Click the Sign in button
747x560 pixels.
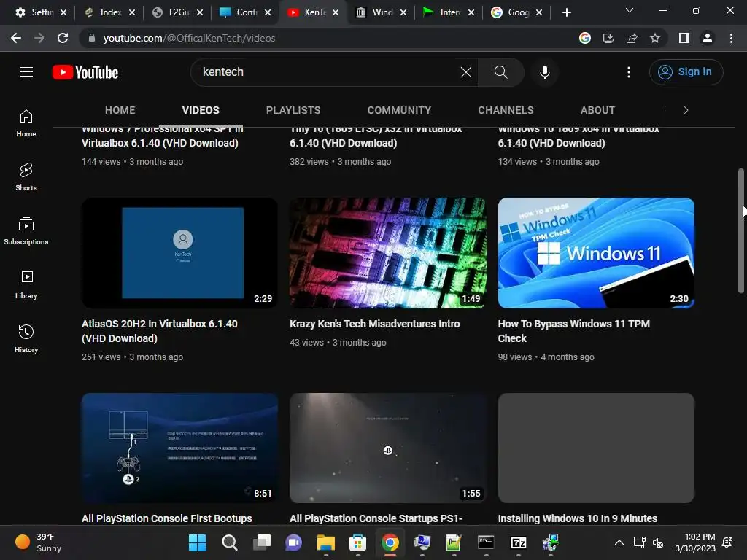click(x=686, y=72)
